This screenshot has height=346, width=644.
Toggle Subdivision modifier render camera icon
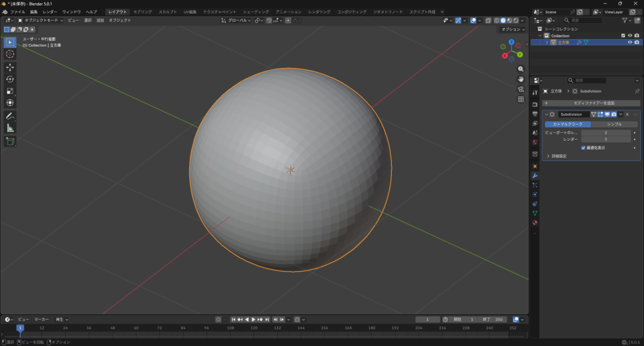613,114
